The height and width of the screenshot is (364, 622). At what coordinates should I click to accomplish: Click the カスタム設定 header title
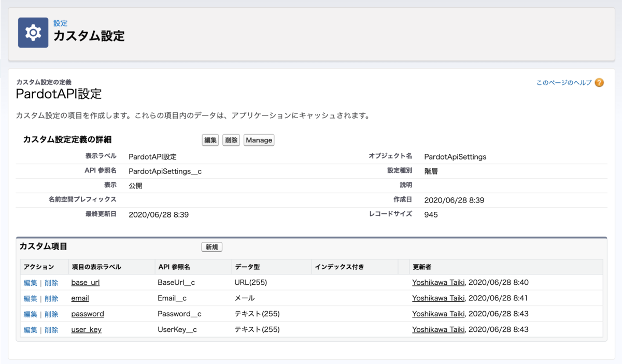[89, 36]
